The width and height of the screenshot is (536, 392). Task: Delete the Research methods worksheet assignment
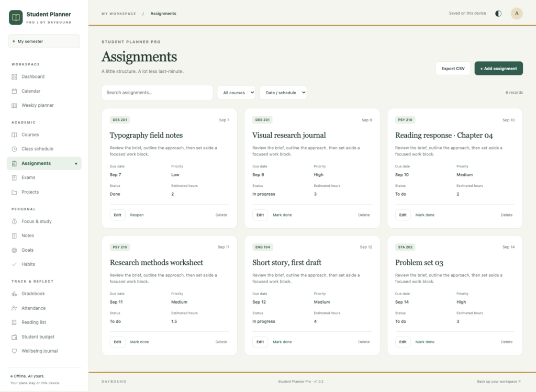pos(221,342)
